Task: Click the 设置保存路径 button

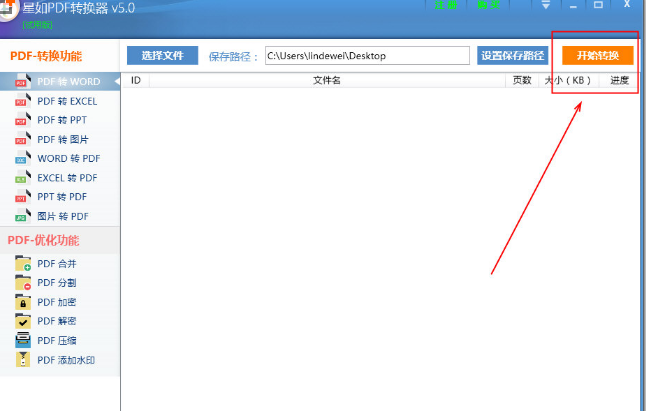Action: click(513, 56)
